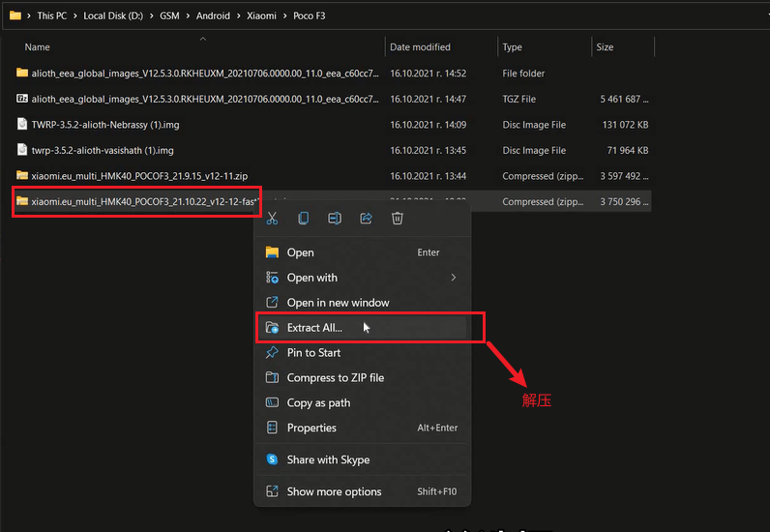Click the Rename icon in context menu

(x=335, y=218)
